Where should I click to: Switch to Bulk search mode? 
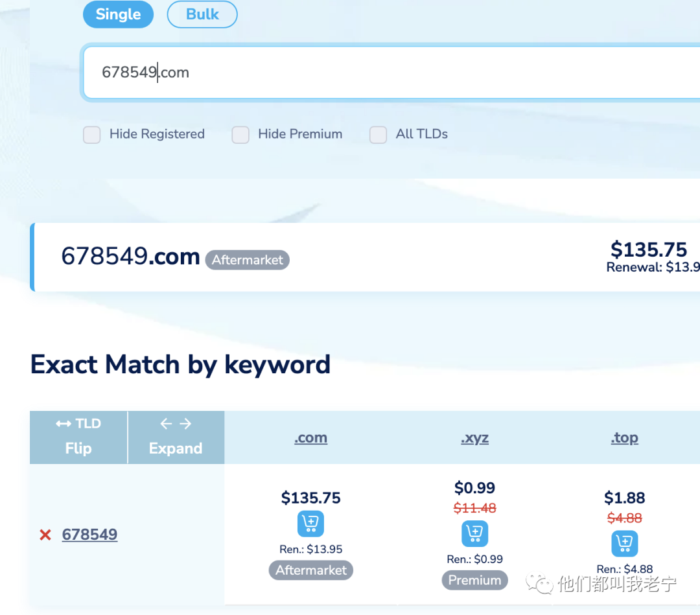tap(202, 15)
